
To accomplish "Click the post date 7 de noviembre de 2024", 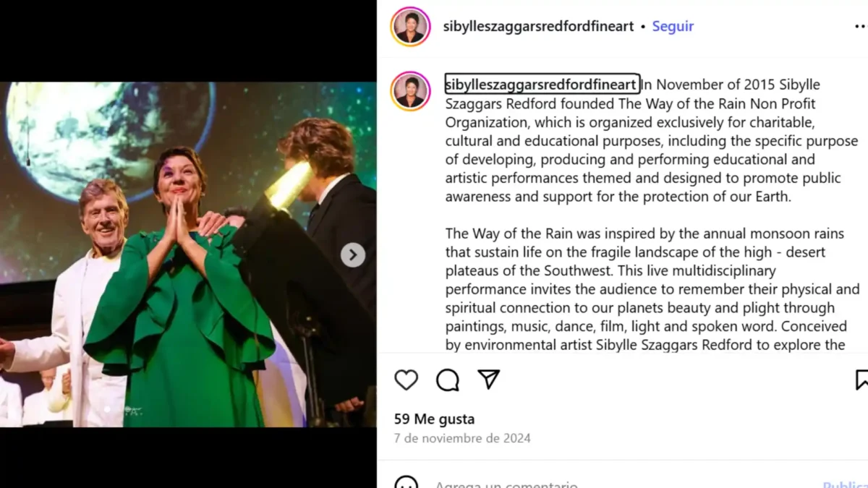I will tap(462, 438).
